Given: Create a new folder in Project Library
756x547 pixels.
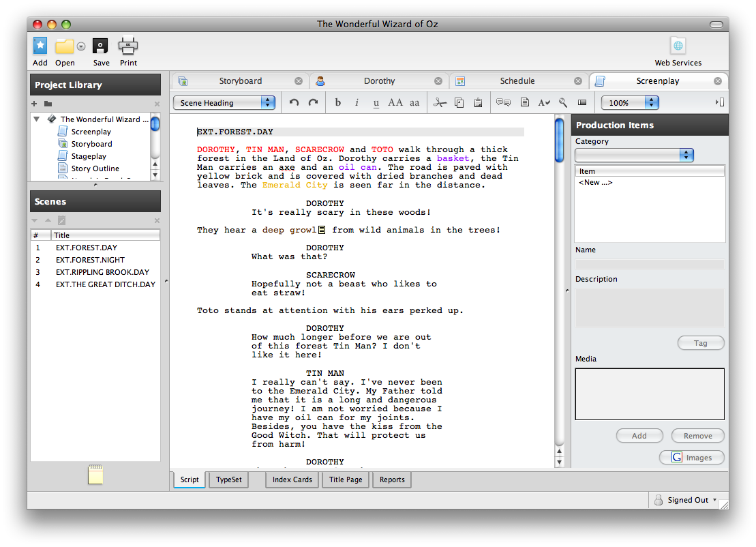Looking at the screenshot, I should tap(48, 104).
